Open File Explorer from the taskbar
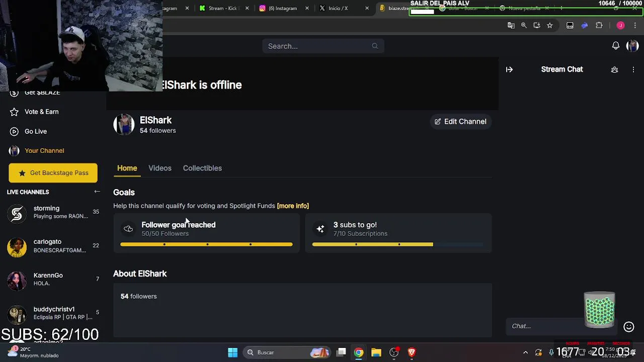This screenshot has height=362, width=644. [376, 352]
